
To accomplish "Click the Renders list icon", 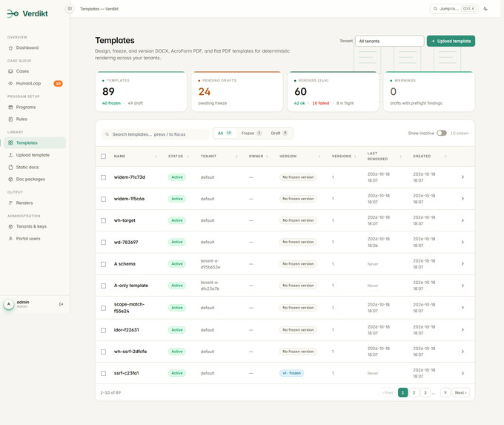I will pos(10,203).
